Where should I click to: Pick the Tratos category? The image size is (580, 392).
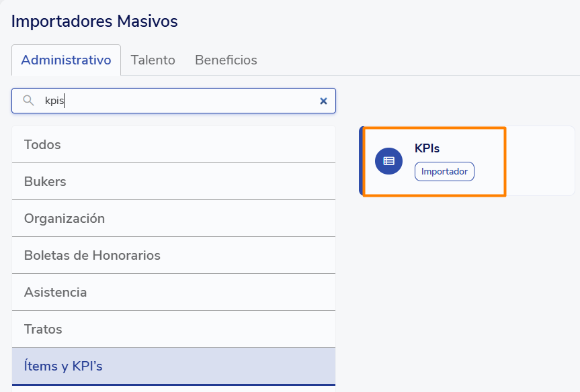point(173,329)
